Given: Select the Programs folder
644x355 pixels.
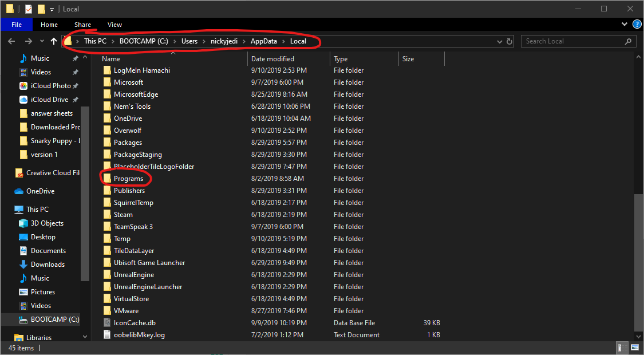Looking at the screenshot, I should (x=129, y=178).
